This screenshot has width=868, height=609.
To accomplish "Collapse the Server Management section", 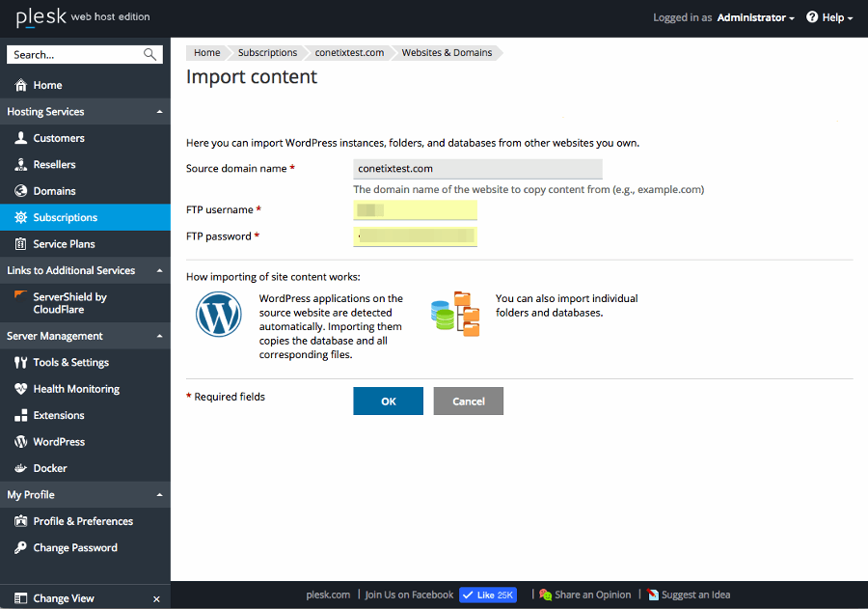I will tap(159, 336).
